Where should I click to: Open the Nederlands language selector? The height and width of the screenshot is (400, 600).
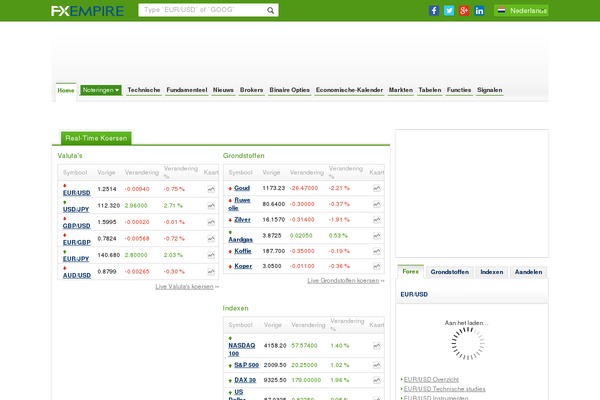(x=521, y=10)
